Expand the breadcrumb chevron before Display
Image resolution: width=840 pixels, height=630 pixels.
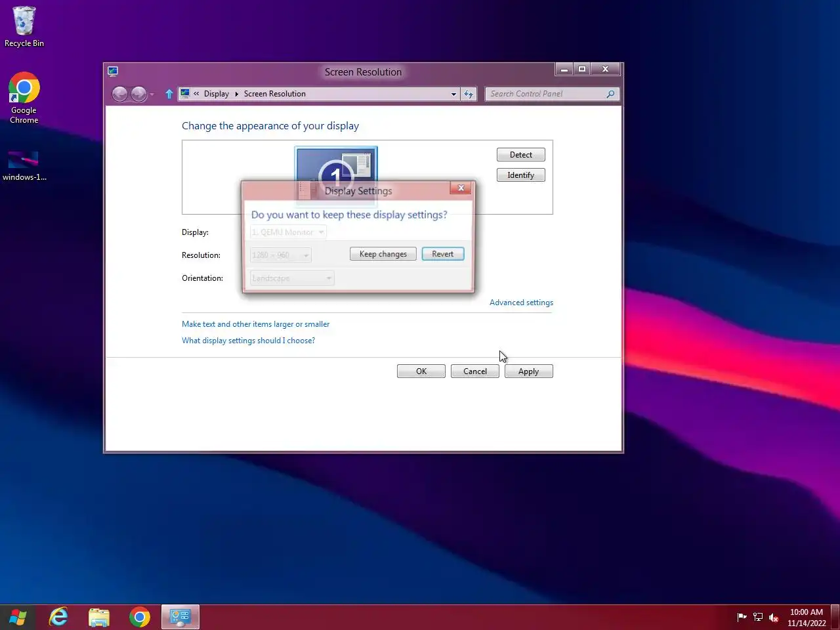click(196, 94)
